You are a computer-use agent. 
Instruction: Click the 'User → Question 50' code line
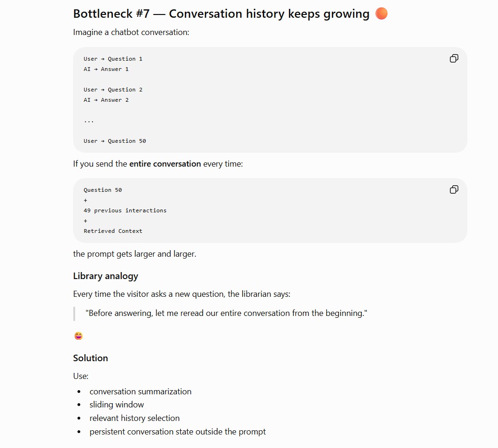click(x=115, y=141)
